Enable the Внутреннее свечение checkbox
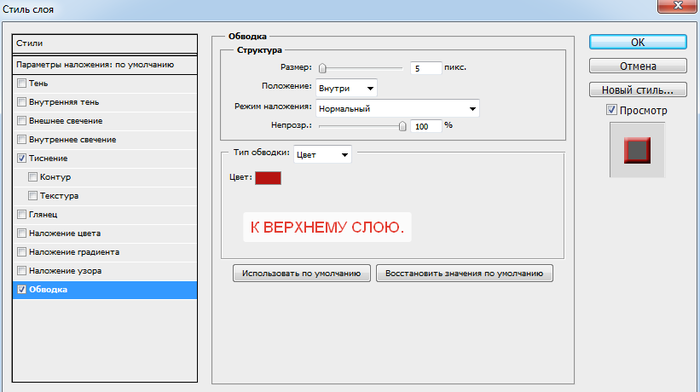Screen dimensions: 700x392 point(21,139)
